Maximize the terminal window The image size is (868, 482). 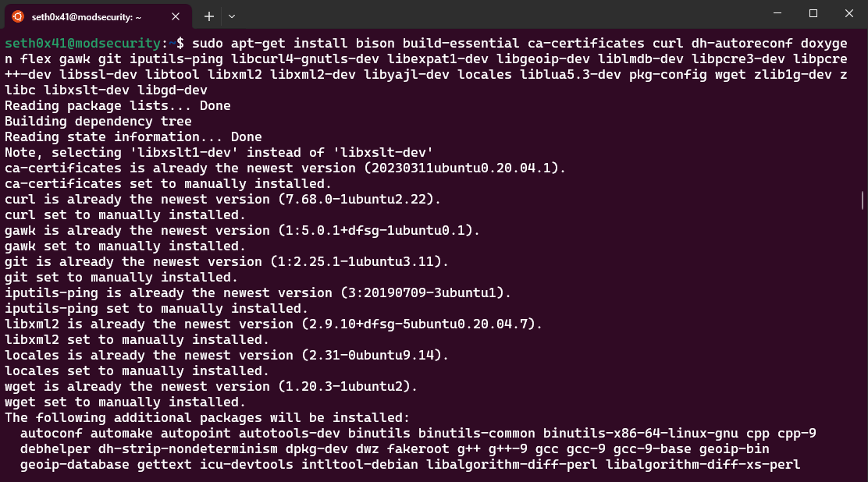(x=812, y=14)
